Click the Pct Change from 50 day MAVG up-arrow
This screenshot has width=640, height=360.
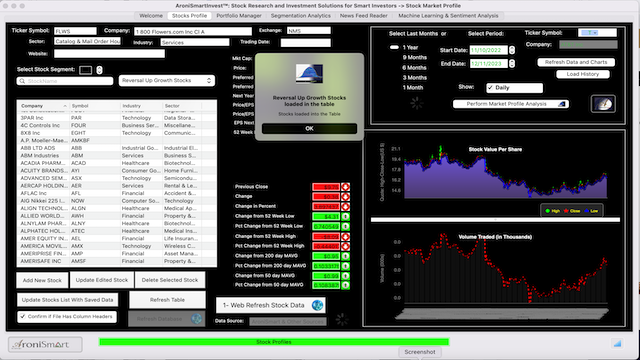click(345, 285)
